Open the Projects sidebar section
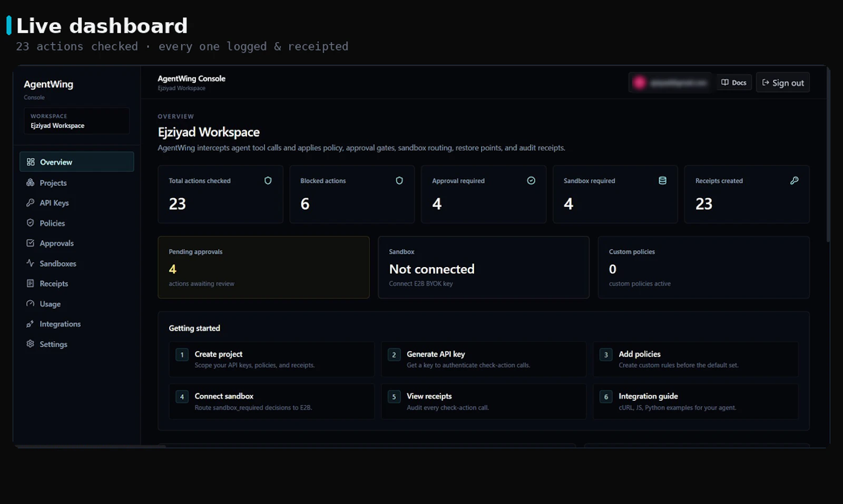The image size is (843, 504). 76,183
